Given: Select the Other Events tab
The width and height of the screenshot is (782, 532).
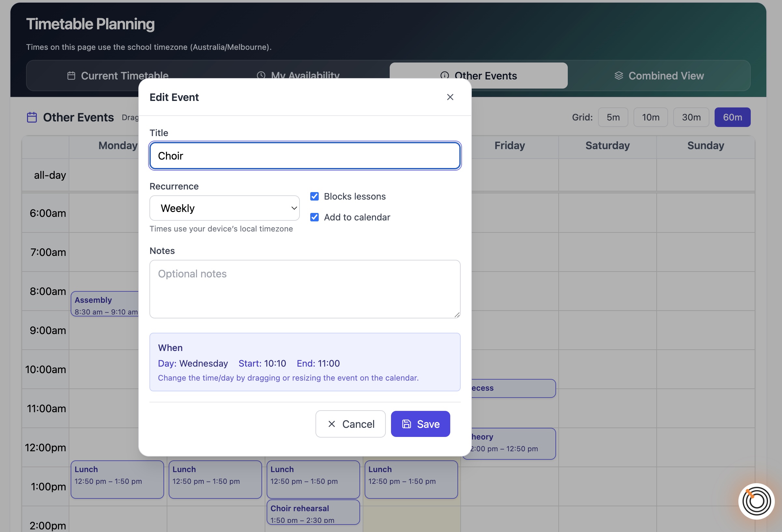Looking at the screenshot, I should click(479, 76).
